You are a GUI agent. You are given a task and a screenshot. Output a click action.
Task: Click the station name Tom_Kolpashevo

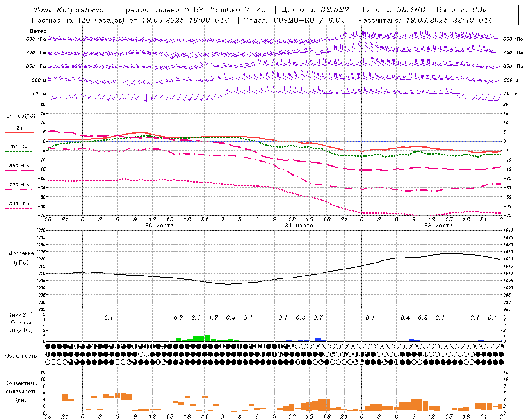[x=68, y=10]
